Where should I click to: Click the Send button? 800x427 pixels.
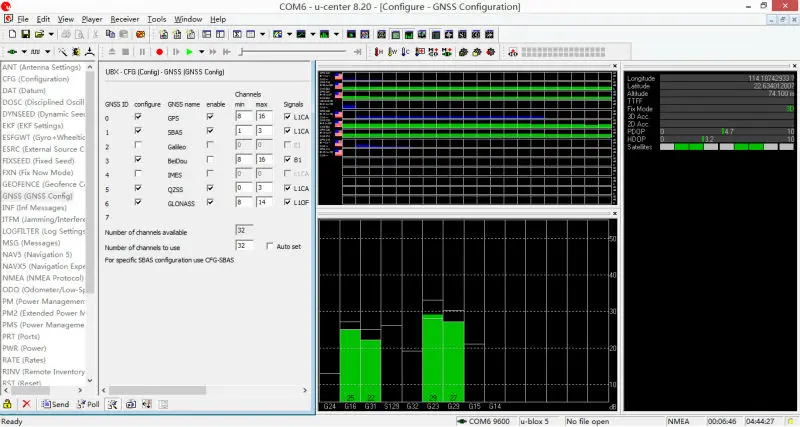point(55,404)
